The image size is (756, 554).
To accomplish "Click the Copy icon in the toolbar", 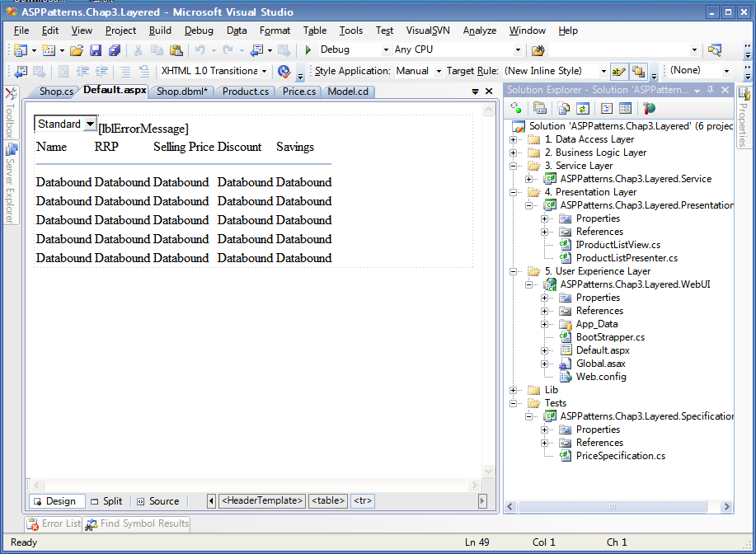I will coord(157,49).
